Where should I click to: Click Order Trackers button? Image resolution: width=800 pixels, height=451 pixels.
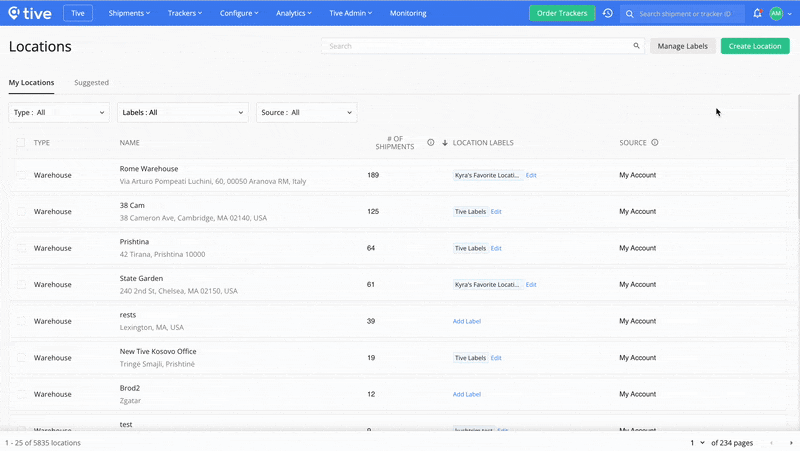[562, 13]
